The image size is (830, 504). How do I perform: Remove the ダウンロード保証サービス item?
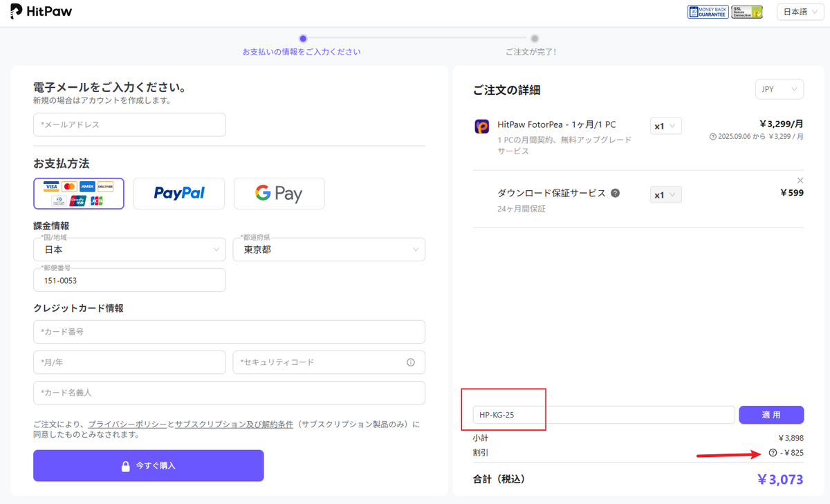tap(800, 180)
